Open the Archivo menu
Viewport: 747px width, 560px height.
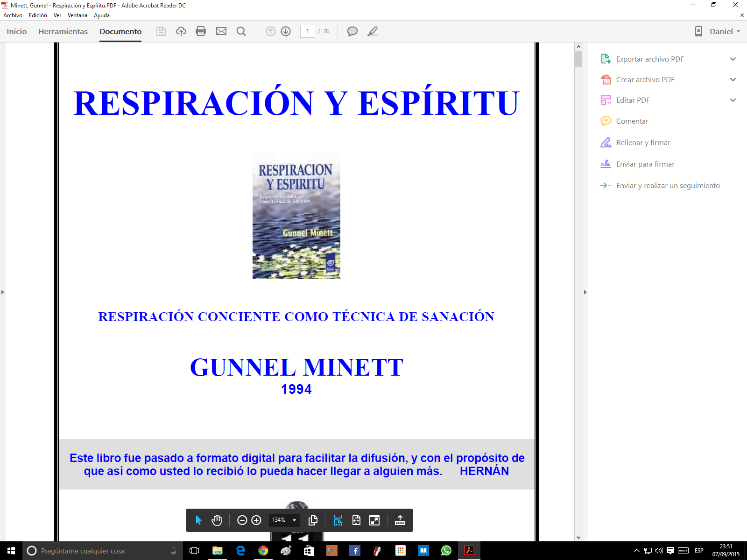pyautogui.click(x=13, y=15)
